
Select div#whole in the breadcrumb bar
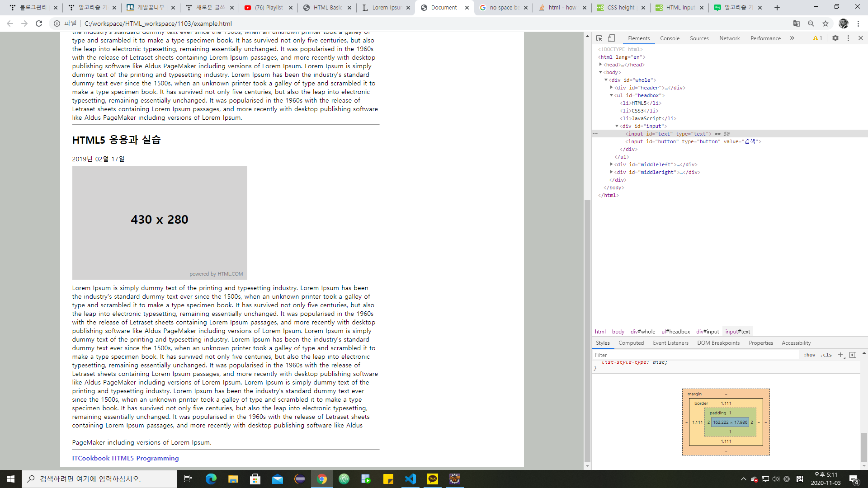(642, 332)
